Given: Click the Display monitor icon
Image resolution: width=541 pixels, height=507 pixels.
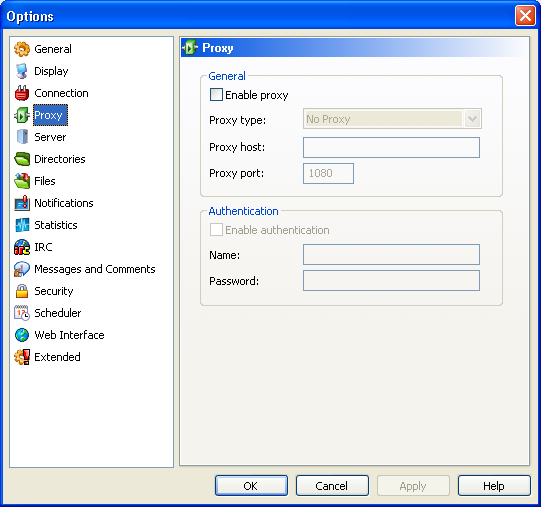Looking at the screenshot, I should 22,71.
